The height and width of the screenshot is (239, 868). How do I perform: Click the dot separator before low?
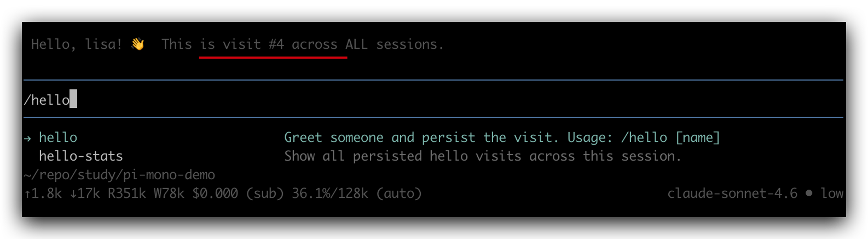pos(809,194)
